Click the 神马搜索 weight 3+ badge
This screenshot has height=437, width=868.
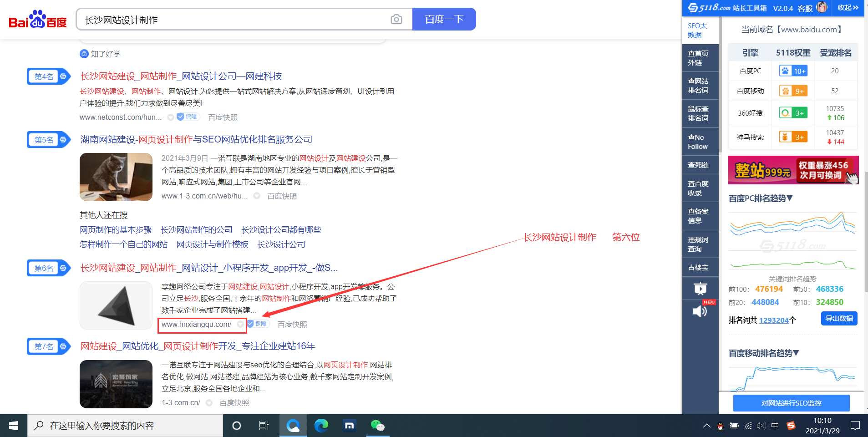(793, 137)
